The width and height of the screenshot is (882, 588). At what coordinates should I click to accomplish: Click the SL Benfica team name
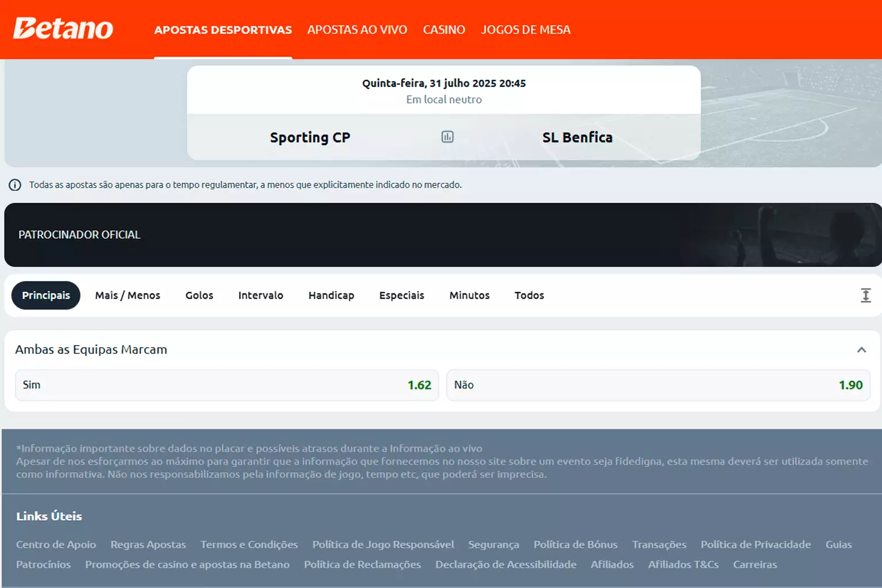click(578, 138)
